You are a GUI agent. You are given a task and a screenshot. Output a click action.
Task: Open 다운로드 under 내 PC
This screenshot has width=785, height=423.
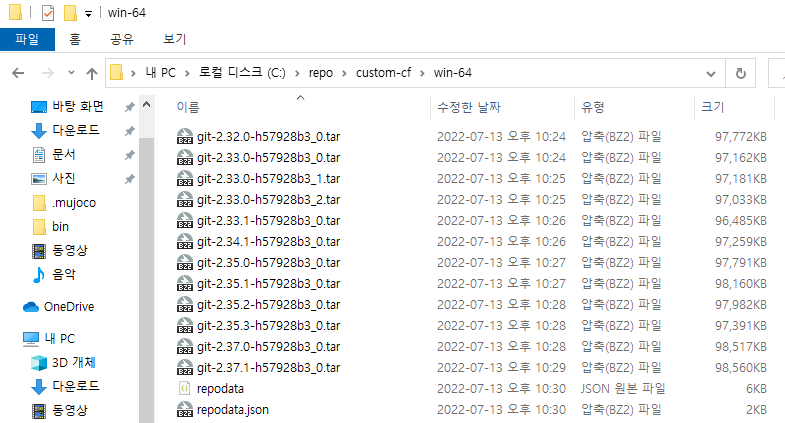coord(76,386)
